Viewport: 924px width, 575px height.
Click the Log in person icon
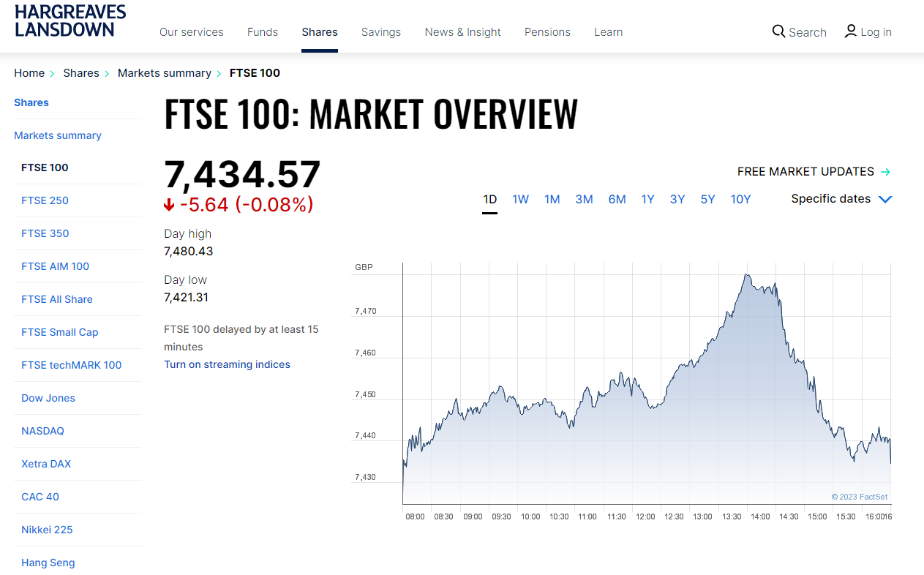(850, 31)
